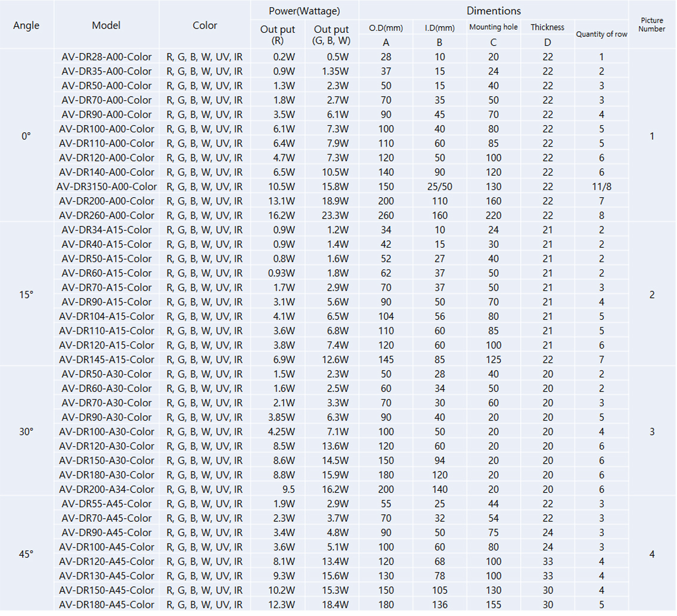This screenshot has height=616, width=677.
Task: Click the 145 outer diameter value
Action: [x=386, y=360]
